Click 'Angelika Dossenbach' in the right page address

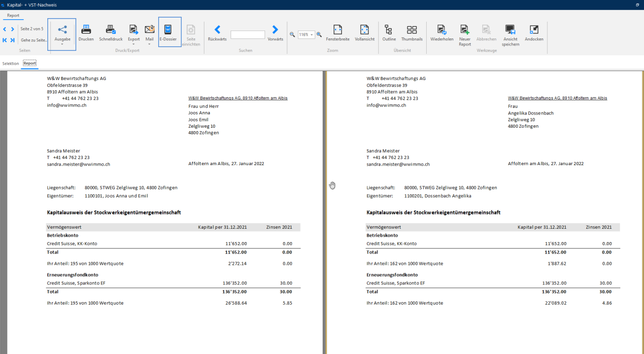[531, 113]
